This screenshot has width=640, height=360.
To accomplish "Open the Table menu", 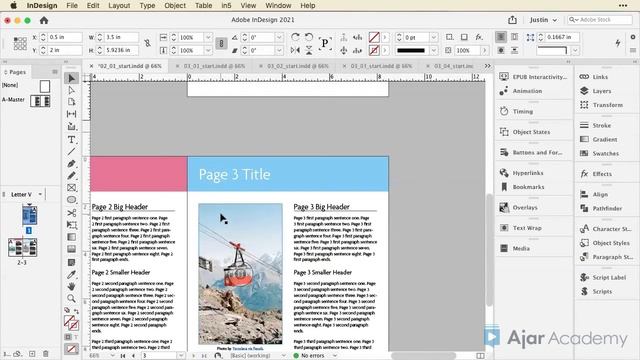I will pyautogui.click(x=203, y=6).
